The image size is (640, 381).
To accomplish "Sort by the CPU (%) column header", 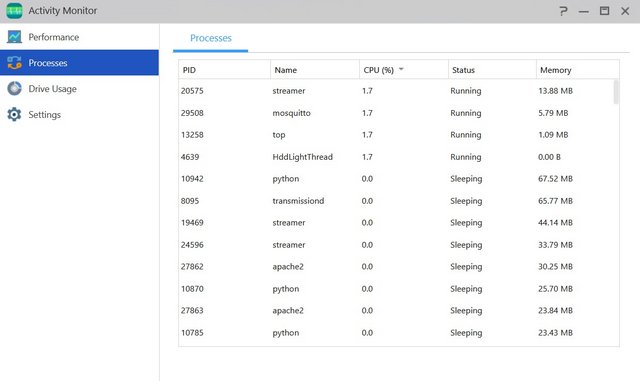I will (404, 70).
